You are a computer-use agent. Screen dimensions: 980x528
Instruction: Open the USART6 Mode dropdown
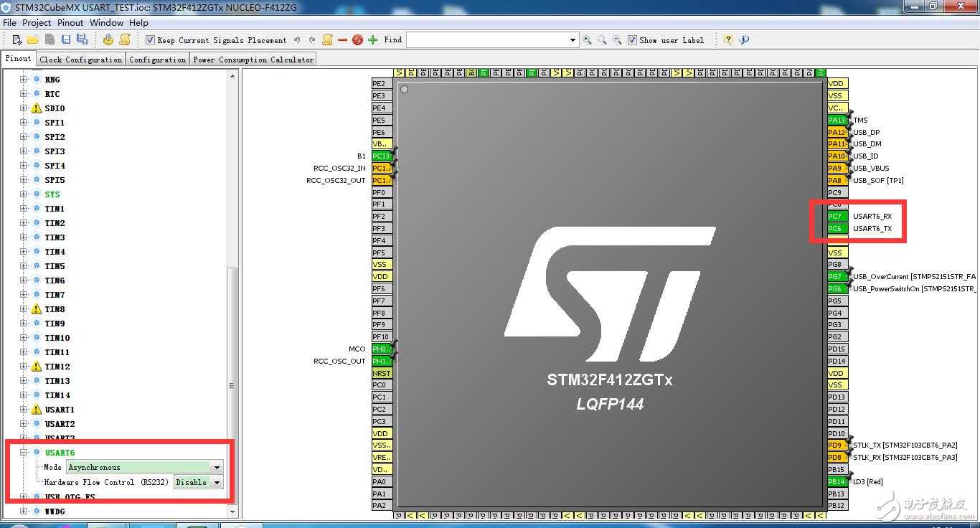(217, 467)
